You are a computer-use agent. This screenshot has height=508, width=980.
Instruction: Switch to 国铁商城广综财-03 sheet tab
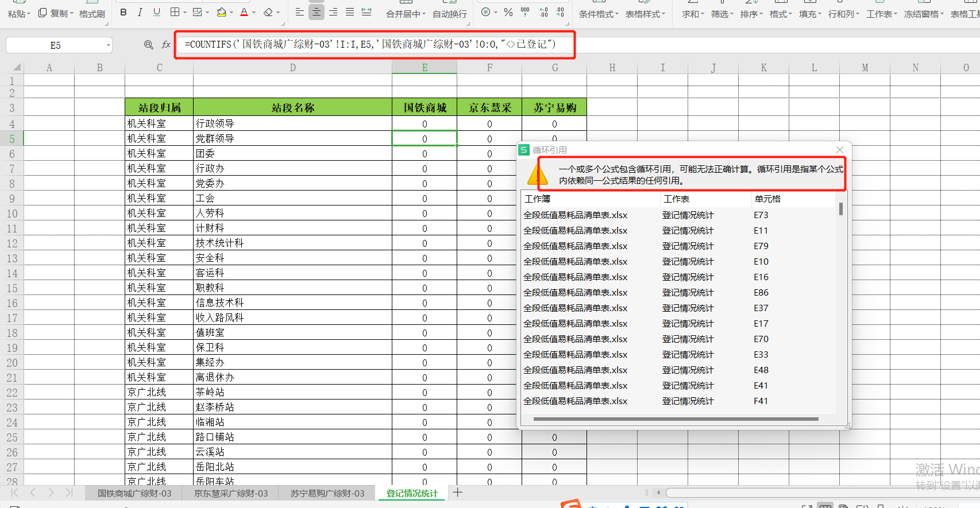click(x=134, y=493)
